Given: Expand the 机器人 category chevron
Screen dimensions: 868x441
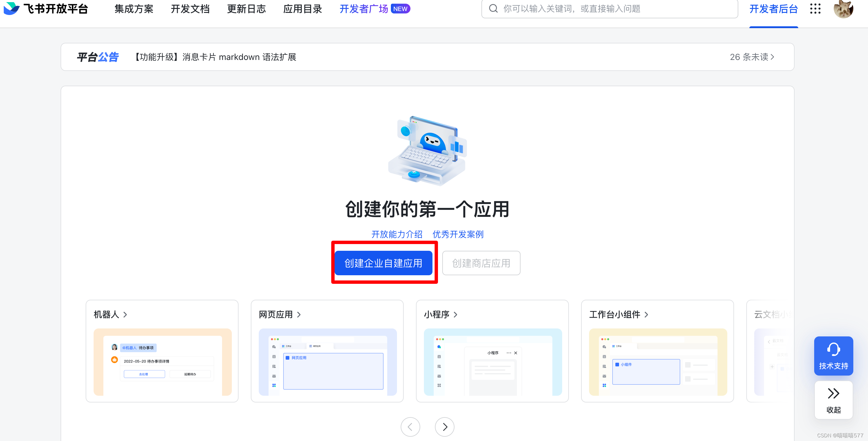Looking at the screenshot, I should click(125, 314).
